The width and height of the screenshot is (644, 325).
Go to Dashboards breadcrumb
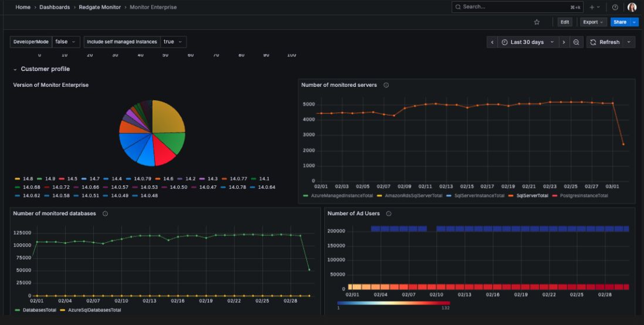[x=55, y=7]
